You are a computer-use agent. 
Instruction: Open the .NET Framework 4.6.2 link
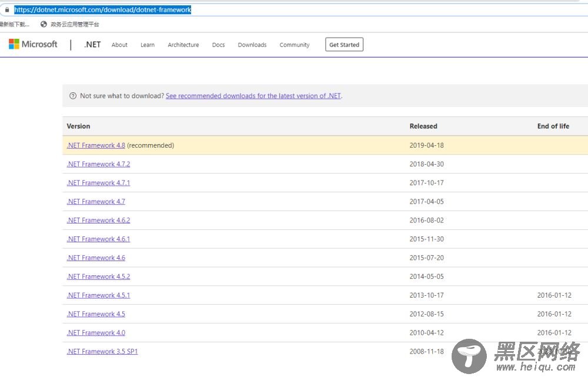tap(98, 220)
